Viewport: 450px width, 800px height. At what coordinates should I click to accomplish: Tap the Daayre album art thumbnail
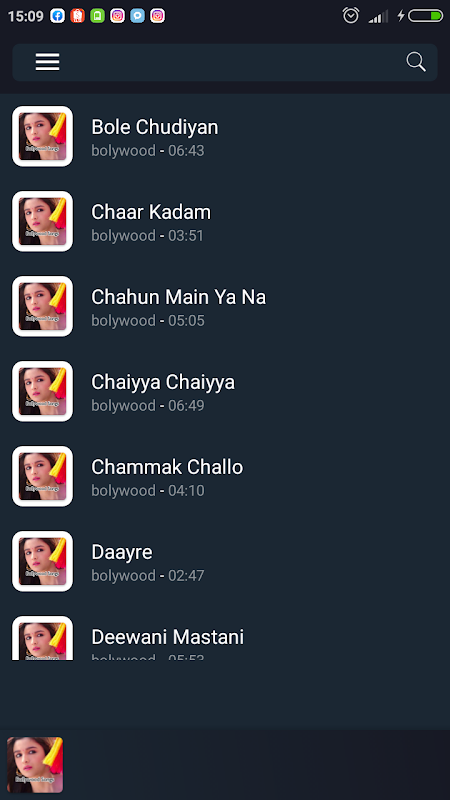point(42,561)
